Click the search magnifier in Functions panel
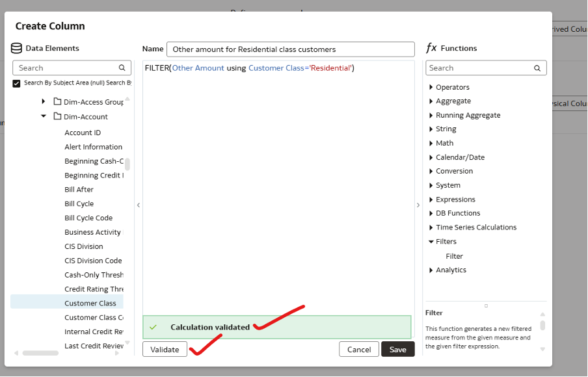The image size is (588, 377). (x=537, y=68)
